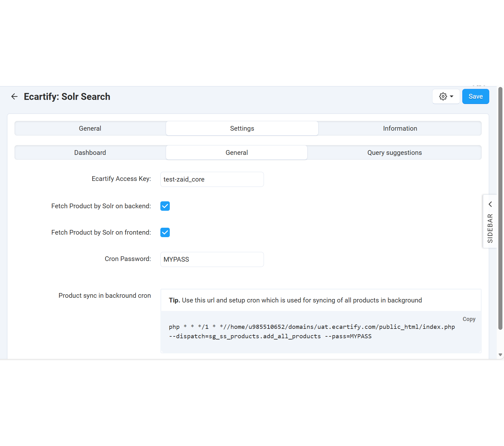Click the vertical SIDEBAR label
Viewport: 504px width, 446px height.
(x=490, y=228)
